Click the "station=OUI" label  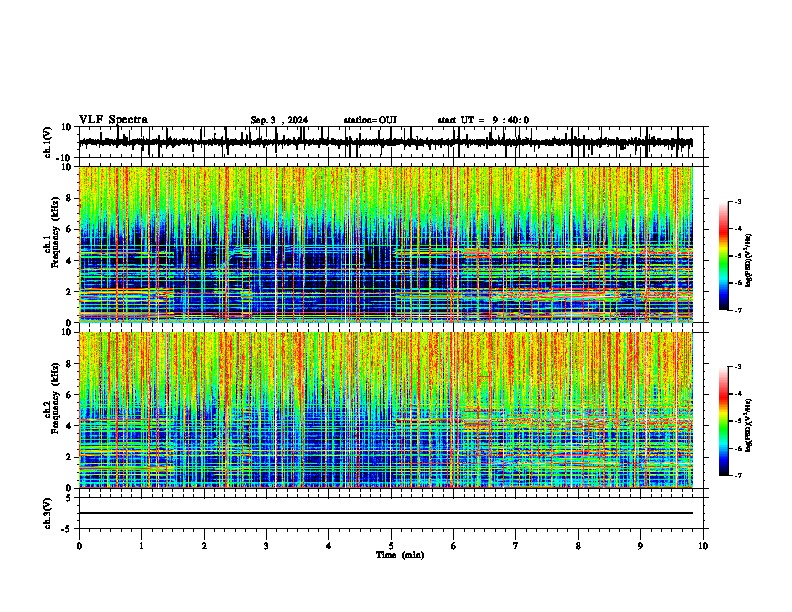370,120
